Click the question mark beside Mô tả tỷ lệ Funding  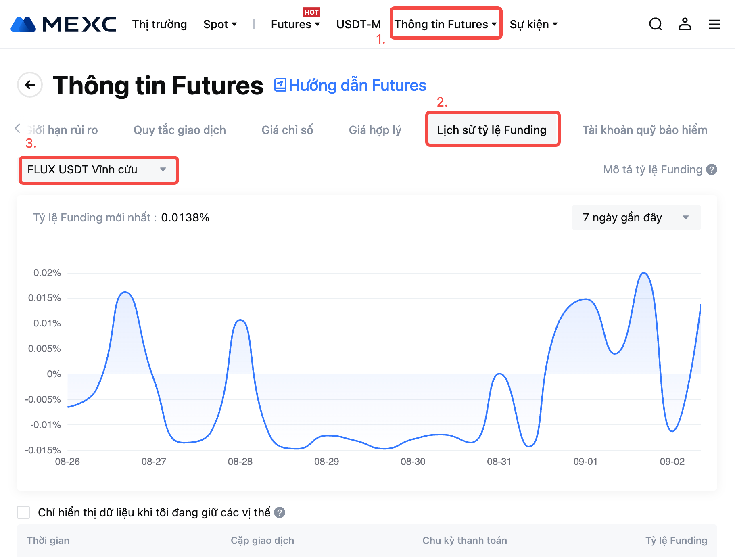pyautogui.click(x=712, y=170)
